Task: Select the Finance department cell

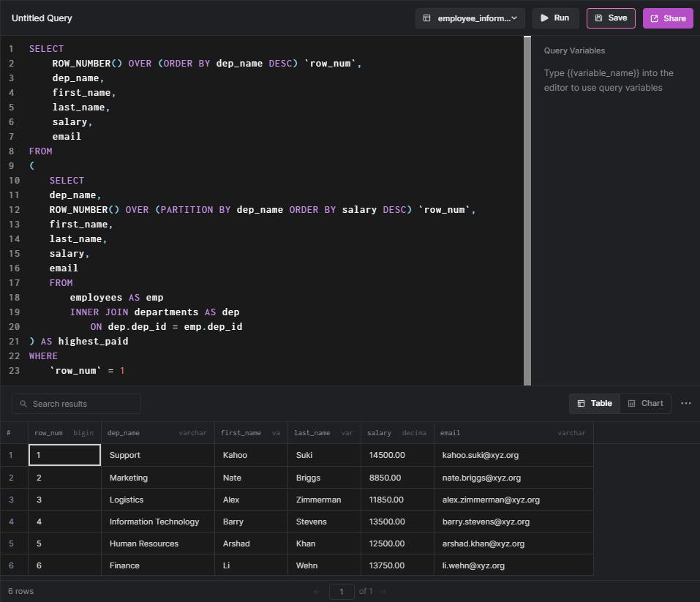Action: point(157,565)
